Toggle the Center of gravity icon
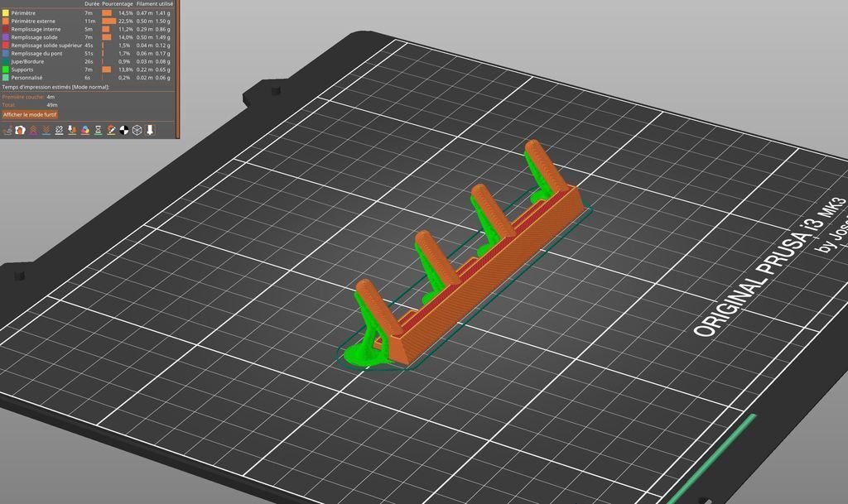Image resolution: width=848 pixels, height=504 pixels. tap(124, 130)
